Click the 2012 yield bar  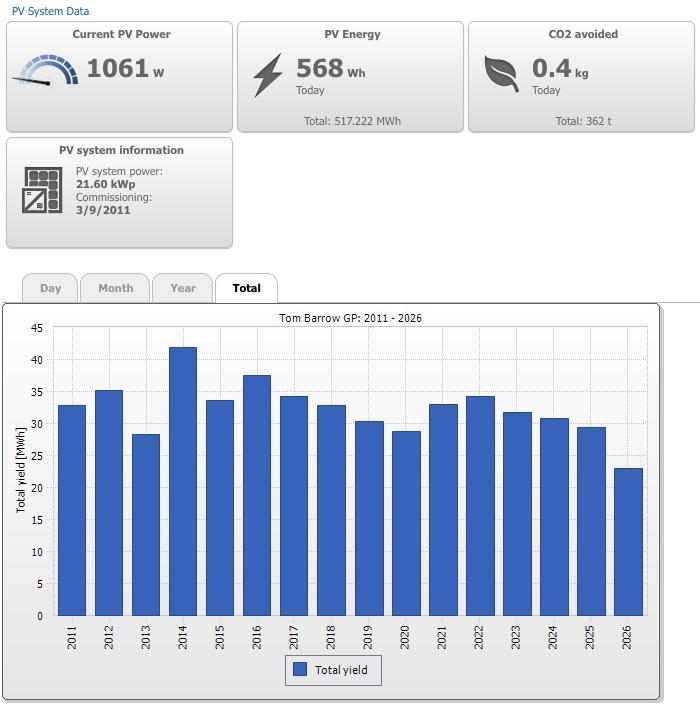[109, 502]
